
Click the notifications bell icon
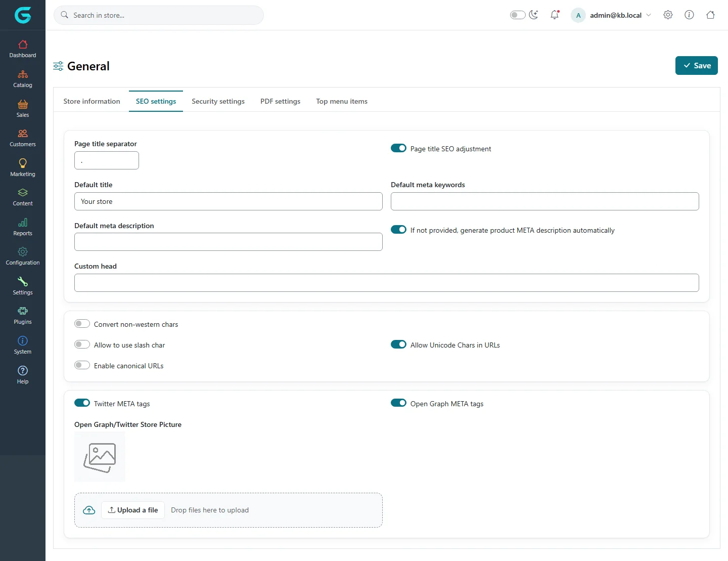tap(555, 15)
